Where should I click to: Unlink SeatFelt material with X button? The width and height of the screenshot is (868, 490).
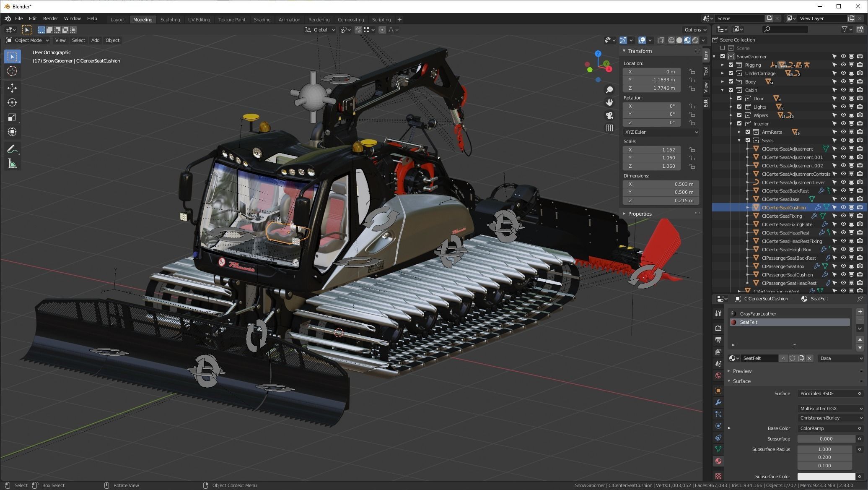point(809,358)
